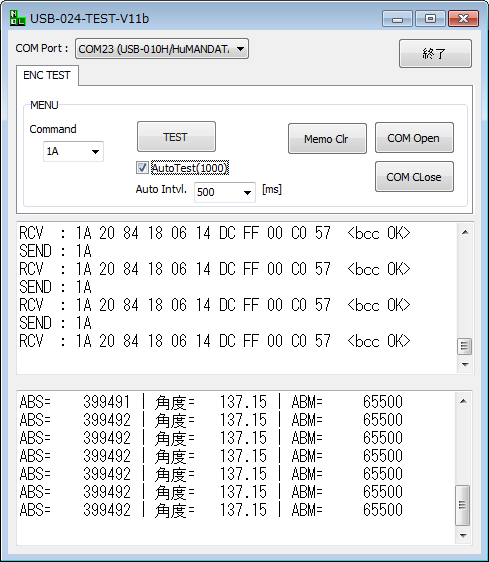Open the Auto Intvl. 500 dropdown

tap(225, 192)
